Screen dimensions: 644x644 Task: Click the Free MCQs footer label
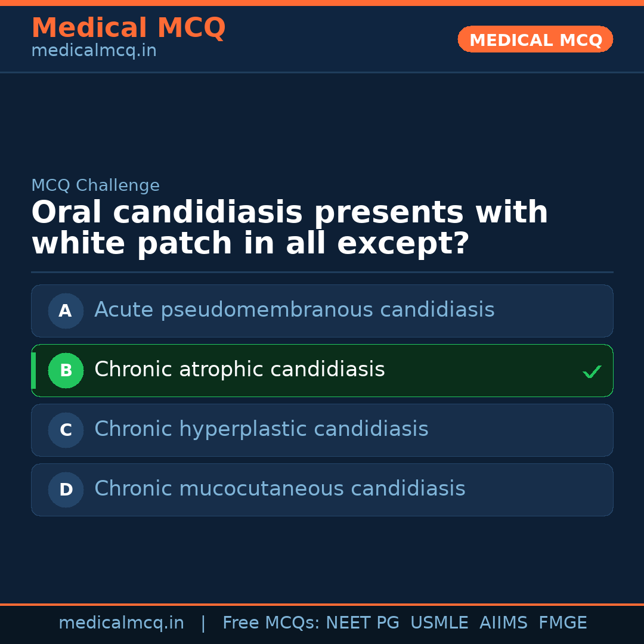click(271, 623)
